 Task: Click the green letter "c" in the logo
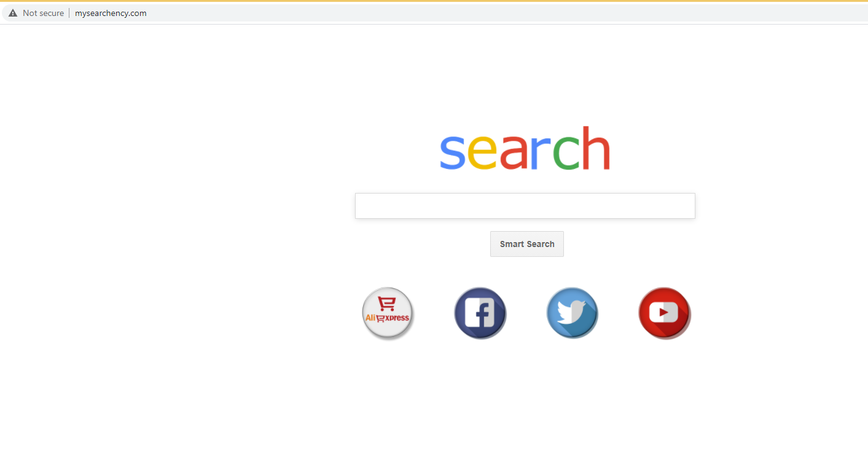(566, 154)
